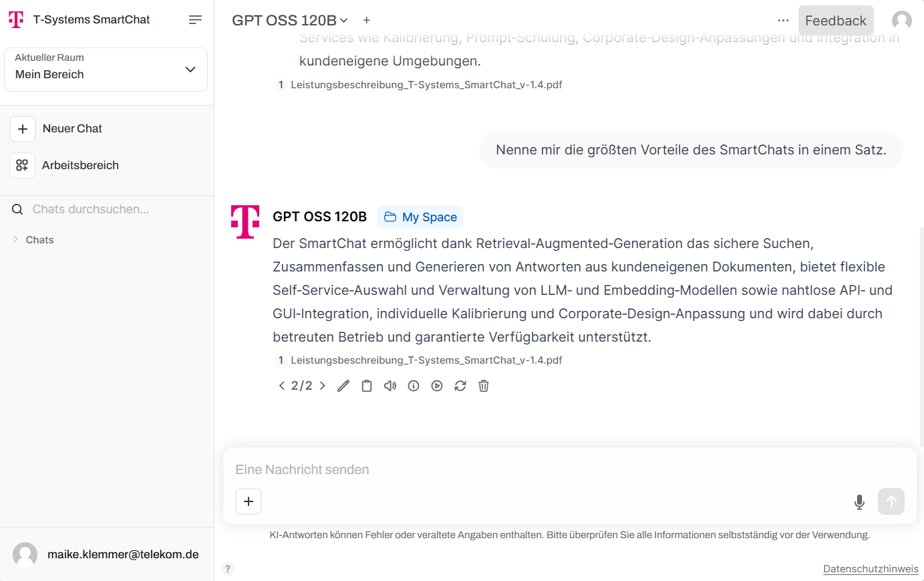
Task: Open the attachment plus menu in message box
Action: coord(249,501)
